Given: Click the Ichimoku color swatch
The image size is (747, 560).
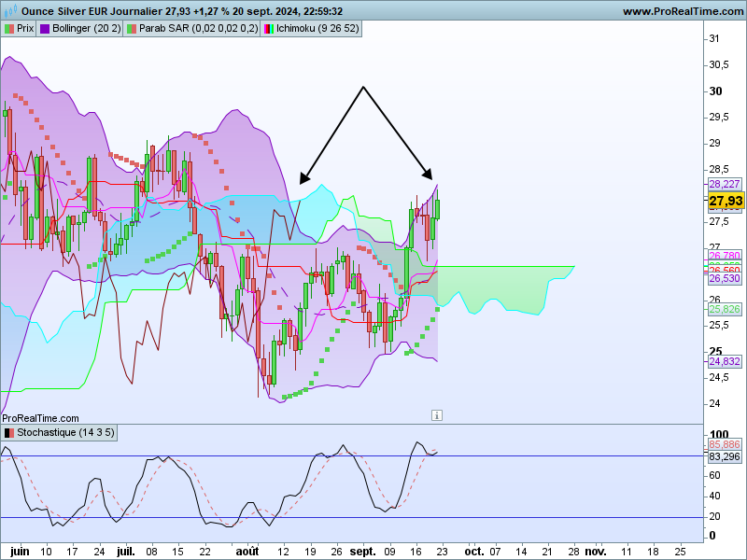Looking at the screenshot, I should pos(269,29).
